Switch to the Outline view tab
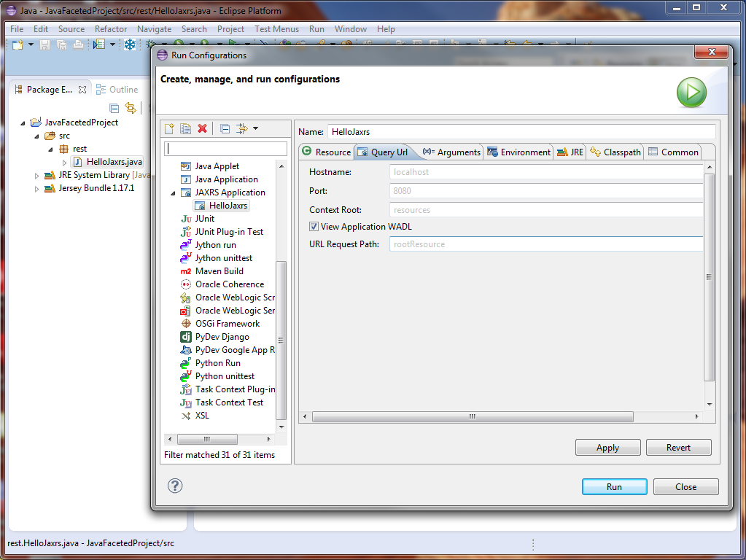Image resolution: width=746 pixels, height=560 pixels. (x=117, y=90)
